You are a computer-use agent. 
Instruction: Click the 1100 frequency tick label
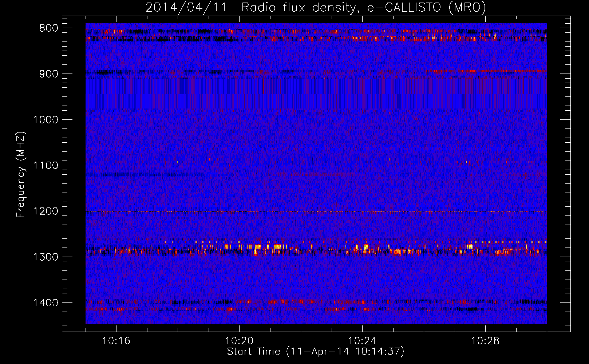[46, 166]
